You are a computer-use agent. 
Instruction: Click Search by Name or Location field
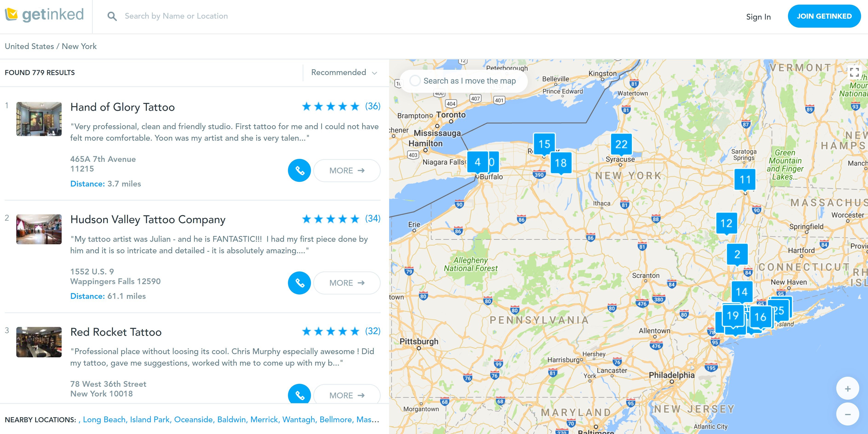176,16
